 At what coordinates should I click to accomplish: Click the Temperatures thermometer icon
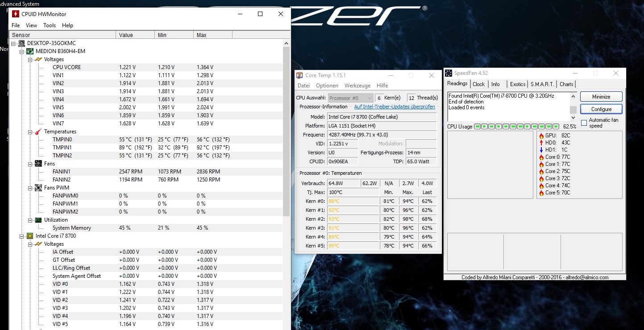point(38,132)
